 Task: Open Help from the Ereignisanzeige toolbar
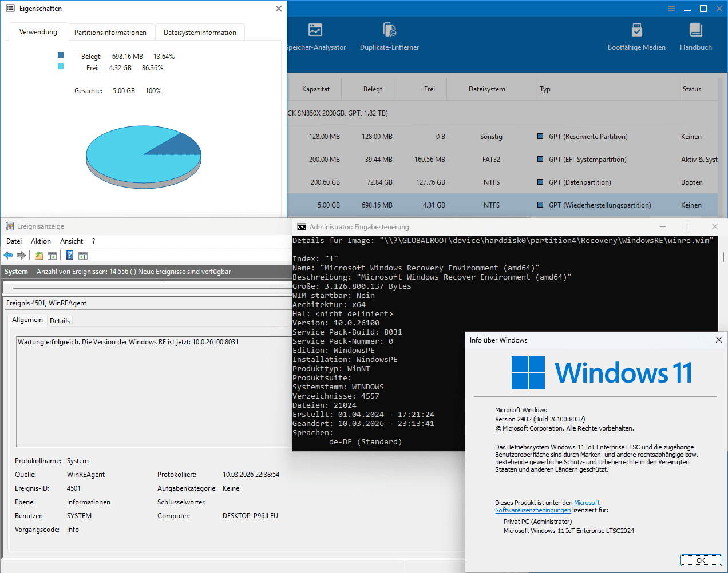tap(70, 256)
